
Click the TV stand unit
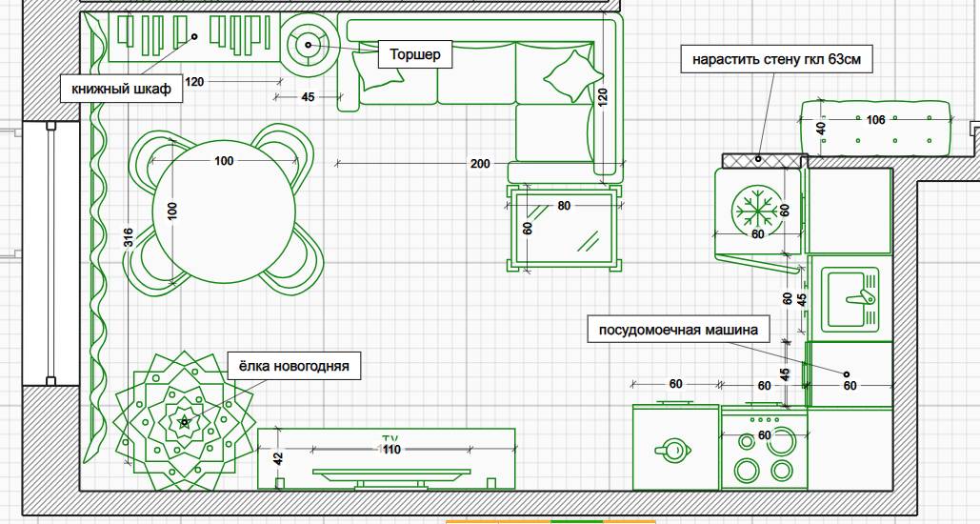point(386,459)
